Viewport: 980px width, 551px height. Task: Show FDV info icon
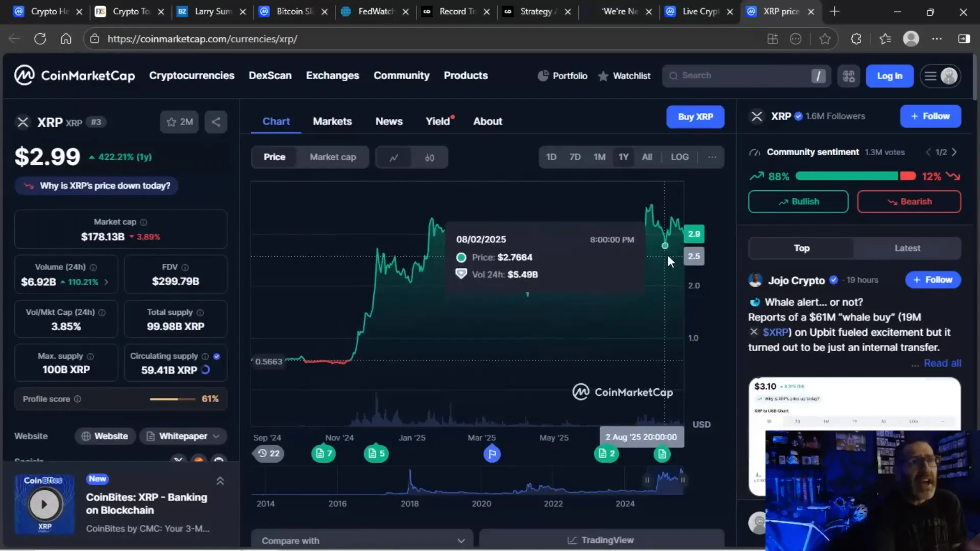coord(185,267)
